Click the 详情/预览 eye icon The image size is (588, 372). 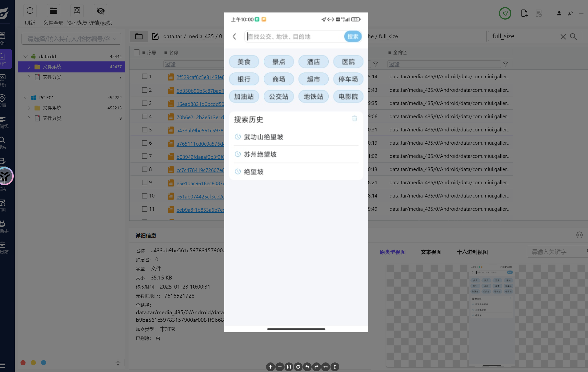[x=100, y=11]
